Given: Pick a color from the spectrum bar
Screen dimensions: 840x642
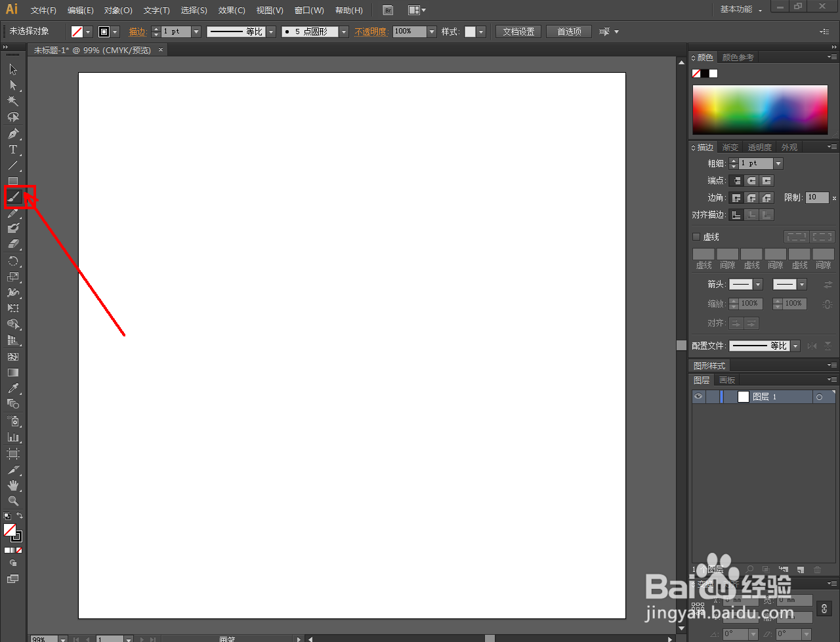Looking at the screenshot, I should (x=760, y=110).
